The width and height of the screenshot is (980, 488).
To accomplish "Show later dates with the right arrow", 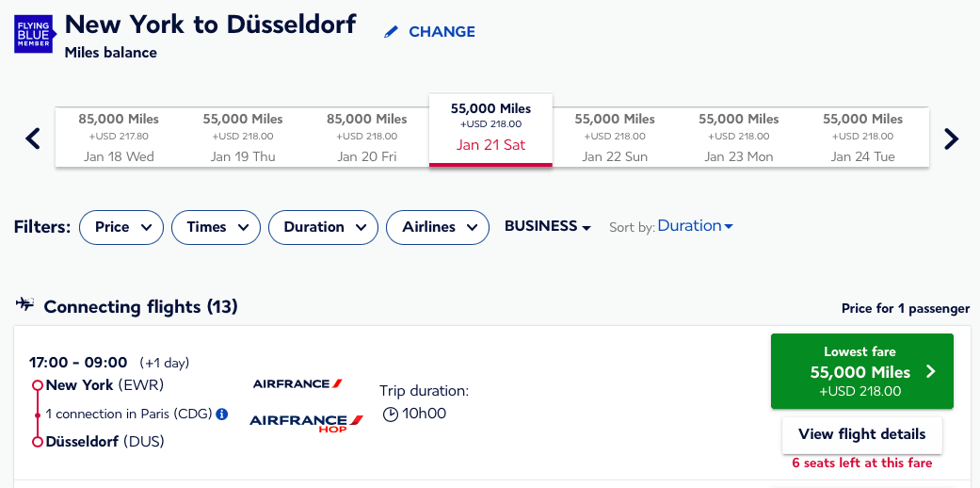I will pyautogui.click(x=951, y=138).
